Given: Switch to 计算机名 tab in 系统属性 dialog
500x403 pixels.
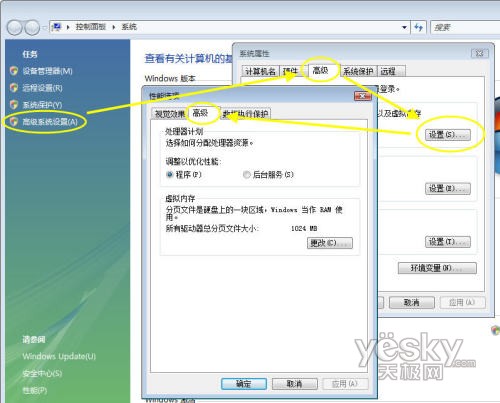Looking at the screenshot, I should [260, 71].
